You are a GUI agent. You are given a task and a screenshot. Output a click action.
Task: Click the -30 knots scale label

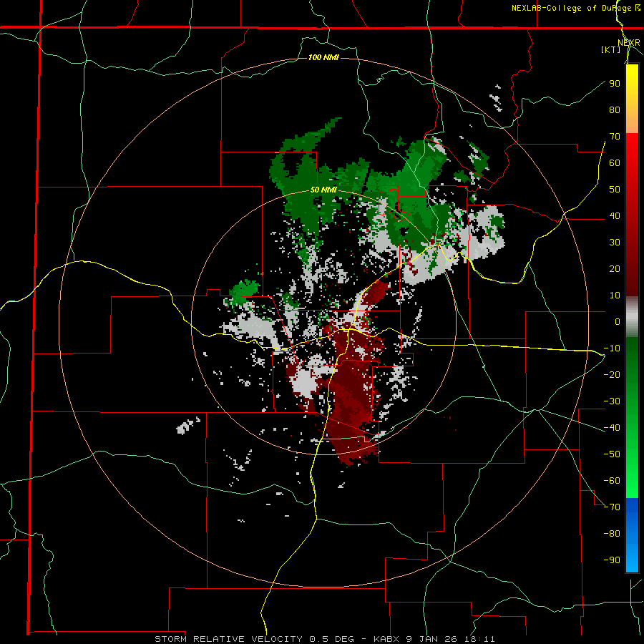coord(612,401)
